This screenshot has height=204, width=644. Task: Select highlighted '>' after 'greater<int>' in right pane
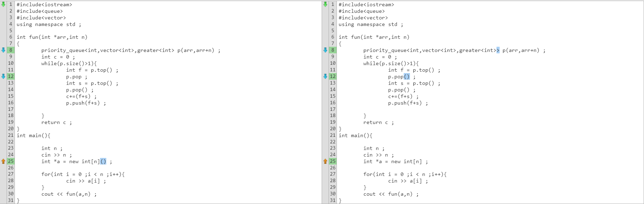498,50
